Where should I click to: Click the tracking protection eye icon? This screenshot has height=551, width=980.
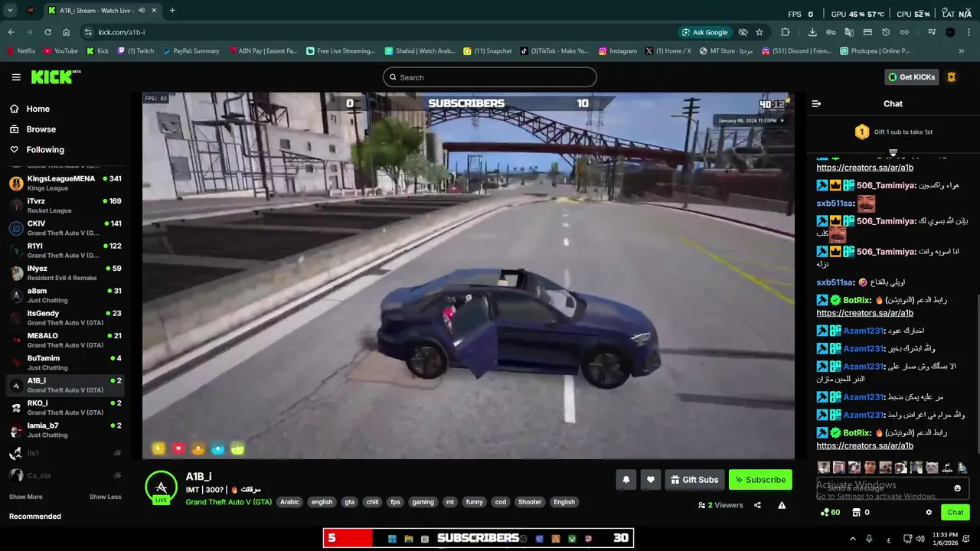click(x=743, y=32)
